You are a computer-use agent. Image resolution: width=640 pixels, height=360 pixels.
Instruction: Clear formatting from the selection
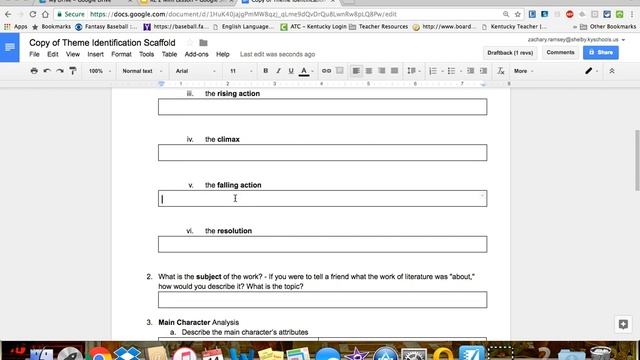[501, 71]
